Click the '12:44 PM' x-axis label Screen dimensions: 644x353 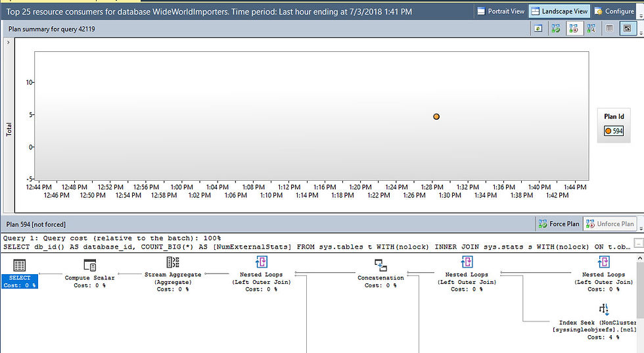pos(39,187)
